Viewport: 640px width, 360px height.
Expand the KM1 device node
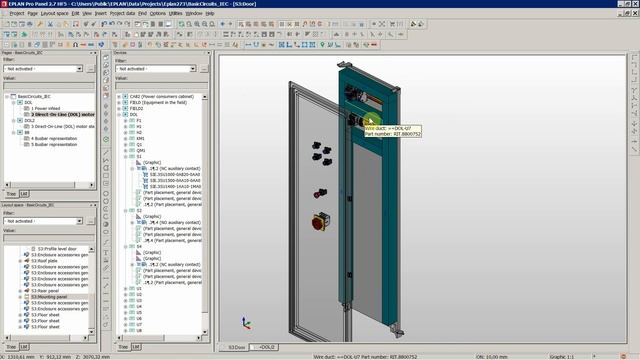tap(126, 138)
